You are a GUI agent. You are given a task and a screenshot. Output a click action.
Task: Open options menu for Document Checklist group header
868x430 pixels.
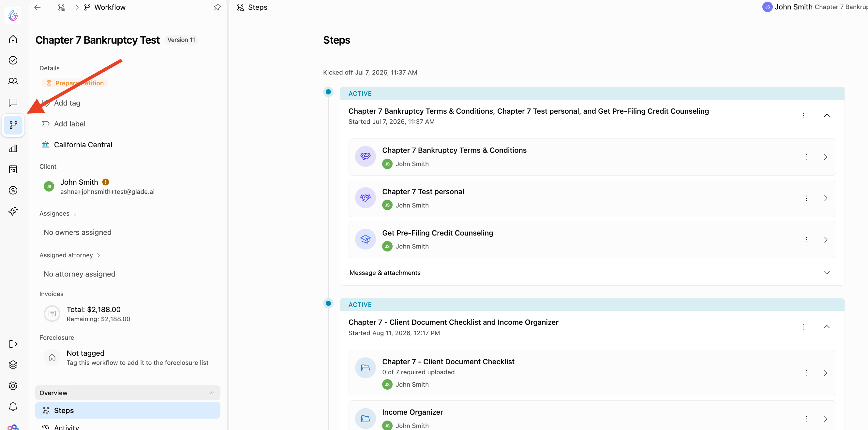click(804, 327)
